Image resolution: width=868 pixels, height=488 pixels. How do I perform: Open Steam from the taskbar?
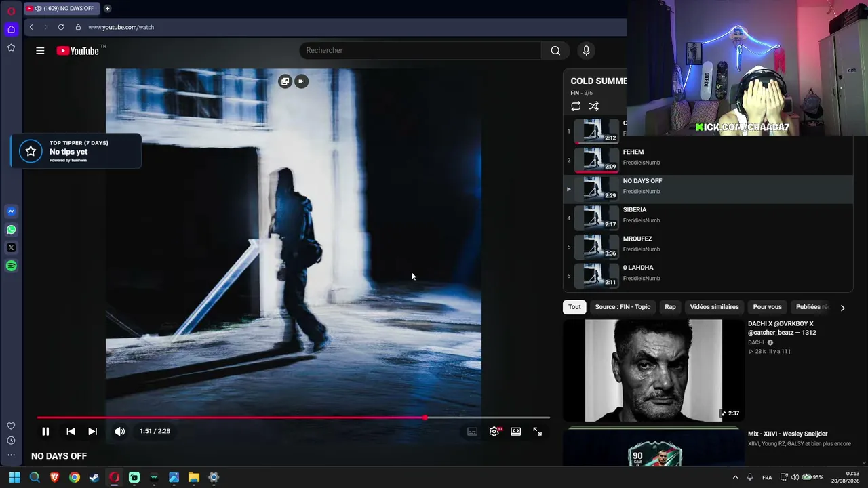click(x=94, y=477)
